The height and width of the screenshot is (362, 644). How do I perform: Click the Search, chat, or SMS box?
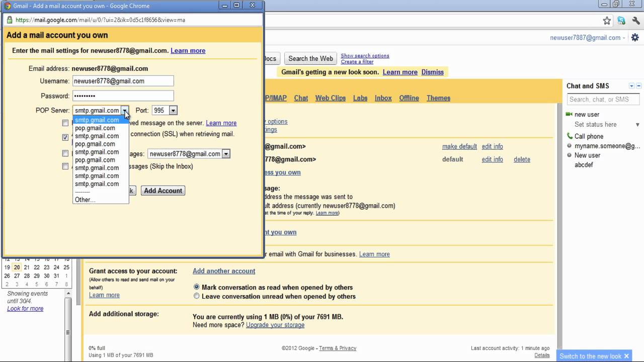[x=604, y=100]
